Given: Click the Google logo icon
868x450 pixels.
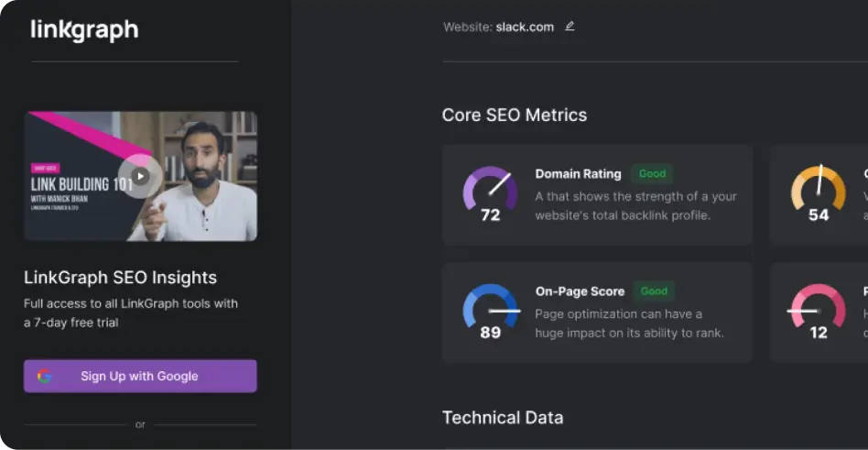Looking at the screenshot, I should pyautogui.click(x=44, y=376).
